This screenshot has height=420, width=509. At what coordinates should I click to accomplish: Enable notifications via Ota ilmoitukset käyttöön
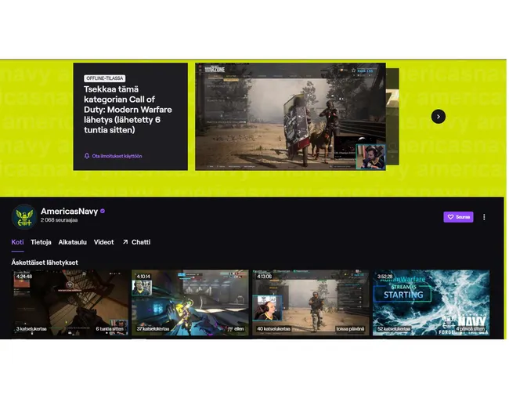pyautogui.click(x=117, y=156)
